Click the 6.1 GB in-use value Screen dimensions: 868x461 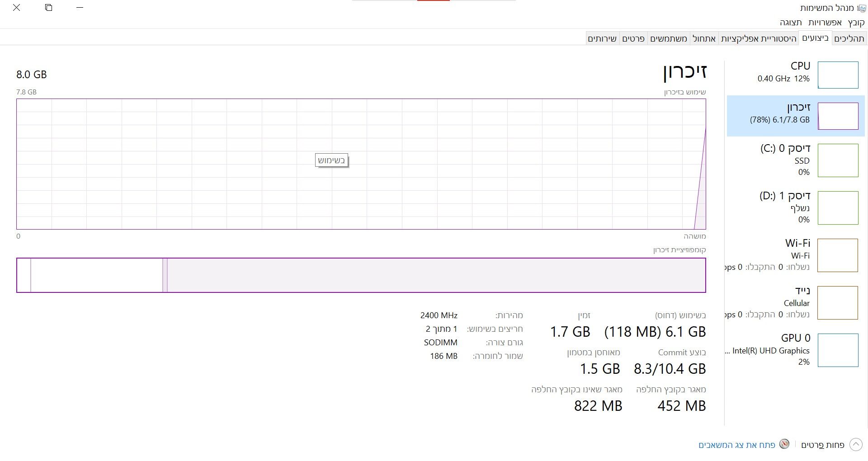(x=685, y=332)
